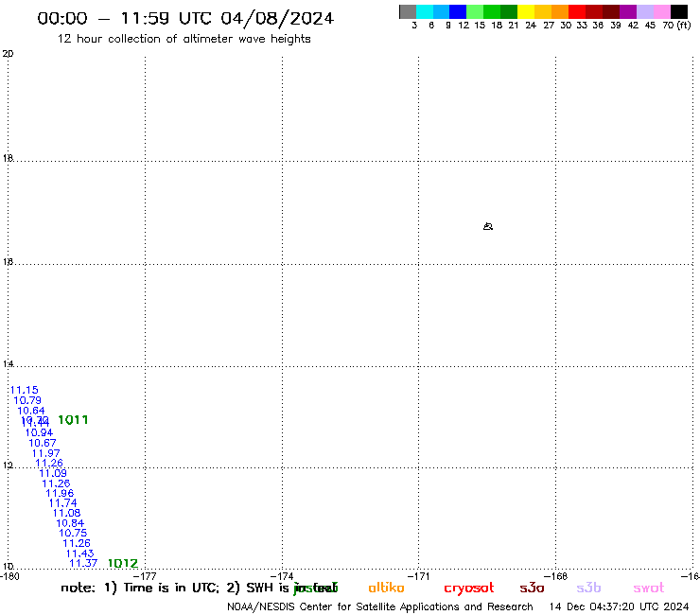This screenshot has height=615, width=700.
Task: Click the island marker symbol on the map
Action: [488, 226]
